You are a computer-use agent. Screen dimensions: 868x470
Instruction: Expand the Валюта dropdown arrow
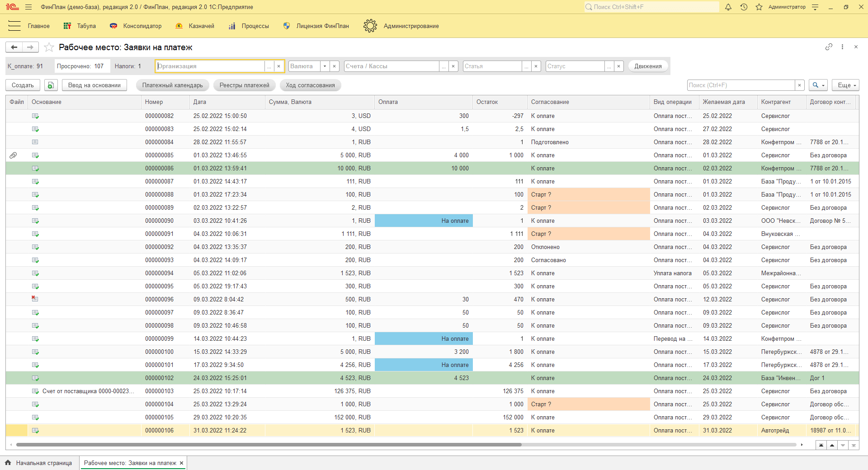(x=325, y=66)
